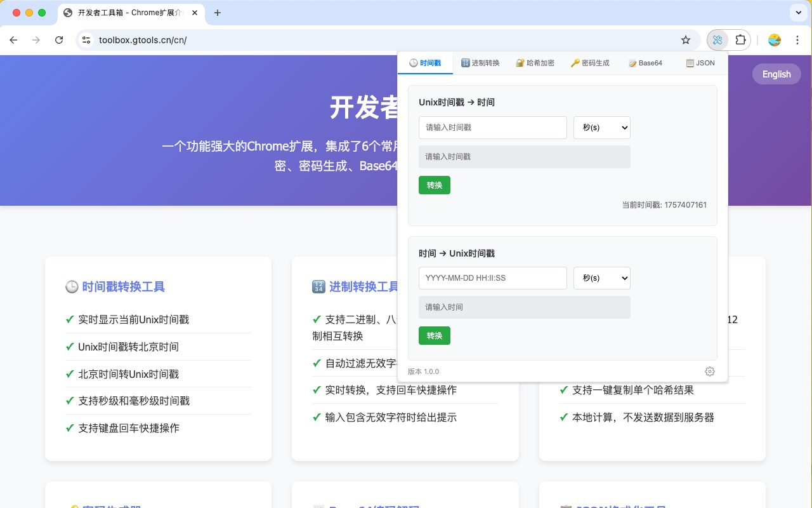The image size is (812, 508).
Task: Open extension settings gear icon
Action: click(710, 371)
